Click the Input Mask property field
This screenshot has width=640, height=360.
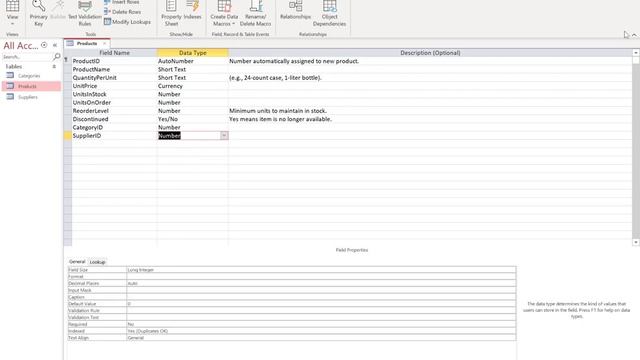tap(321, 290)
